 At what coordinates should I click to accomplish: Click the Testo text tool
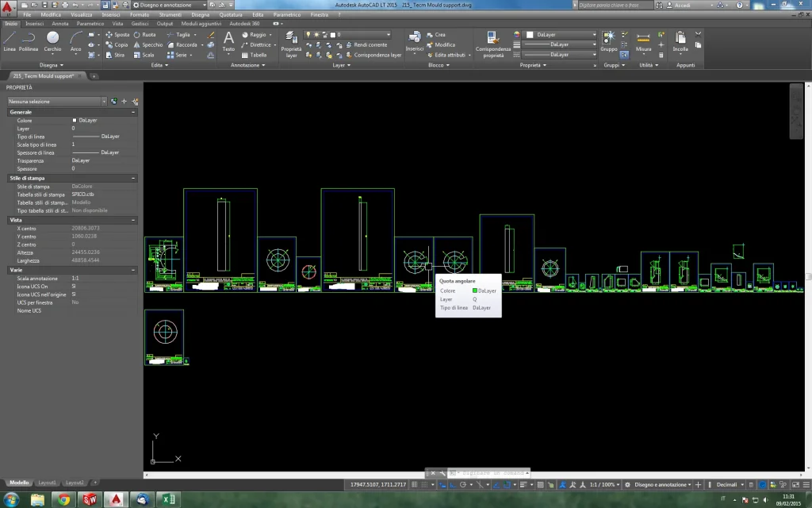coord(228,41)
